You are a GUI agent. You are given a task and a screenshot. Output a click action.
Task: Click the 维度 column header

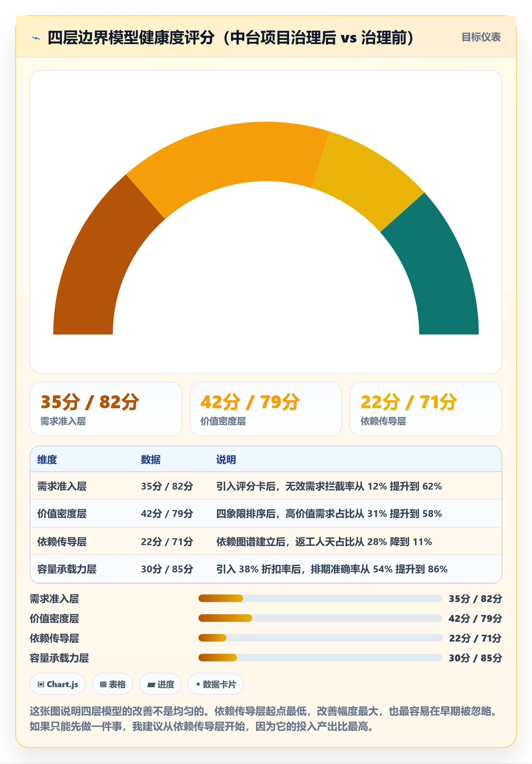47,460
